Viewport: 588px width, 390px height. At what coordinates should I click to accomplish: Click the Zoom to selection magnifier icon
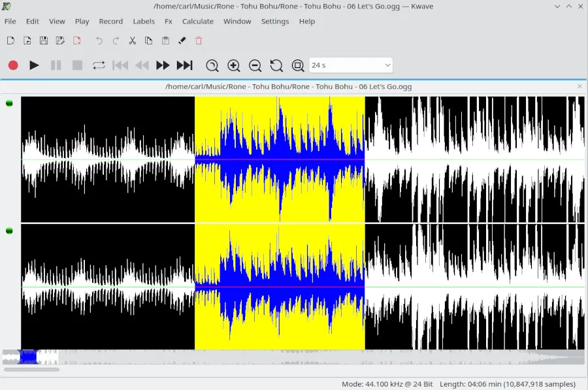(212, 65)
